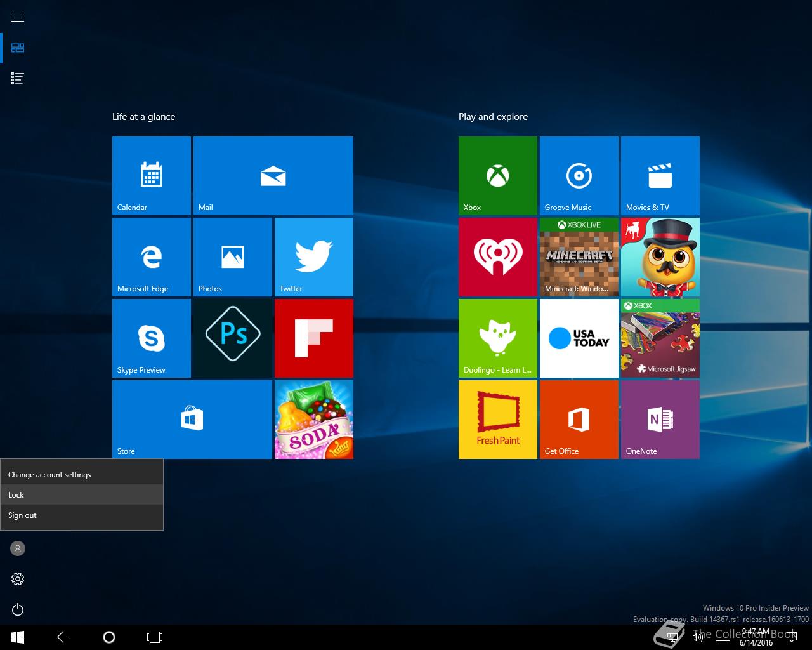Viewport: 812px width, 650px height.
Task: Select Sign out from the account menu
Action: [82, 515]
